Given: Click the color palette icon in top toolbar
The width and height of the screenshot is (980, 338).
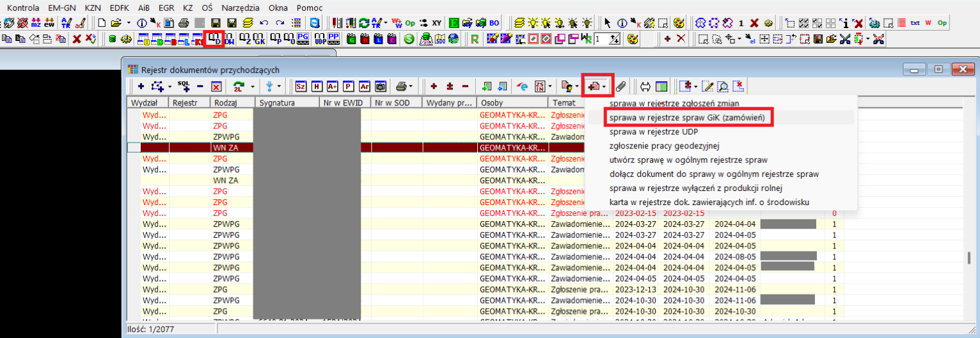Looking at the screenshot, I should 679,22.
